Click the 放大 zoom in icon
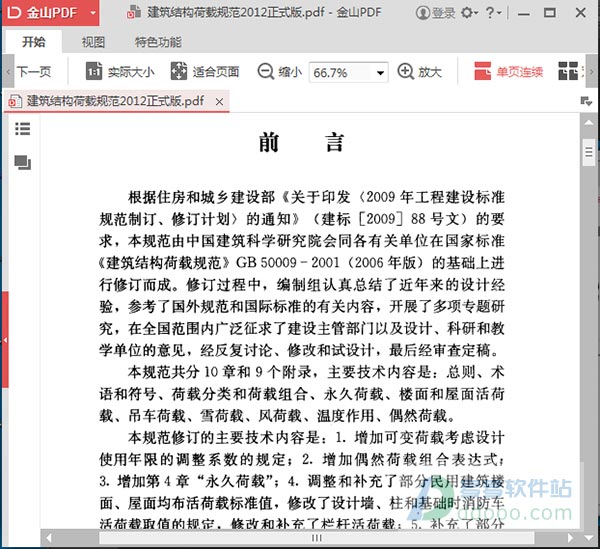The width and height of the screenshot is (600, 549). (406, 72)
